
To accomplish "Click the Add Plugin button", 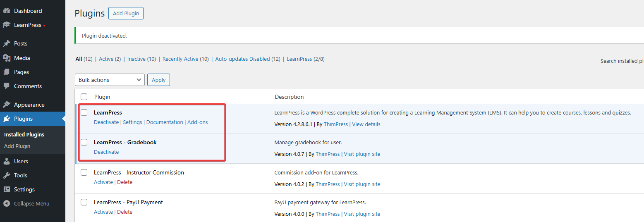I will coord(126,13).
